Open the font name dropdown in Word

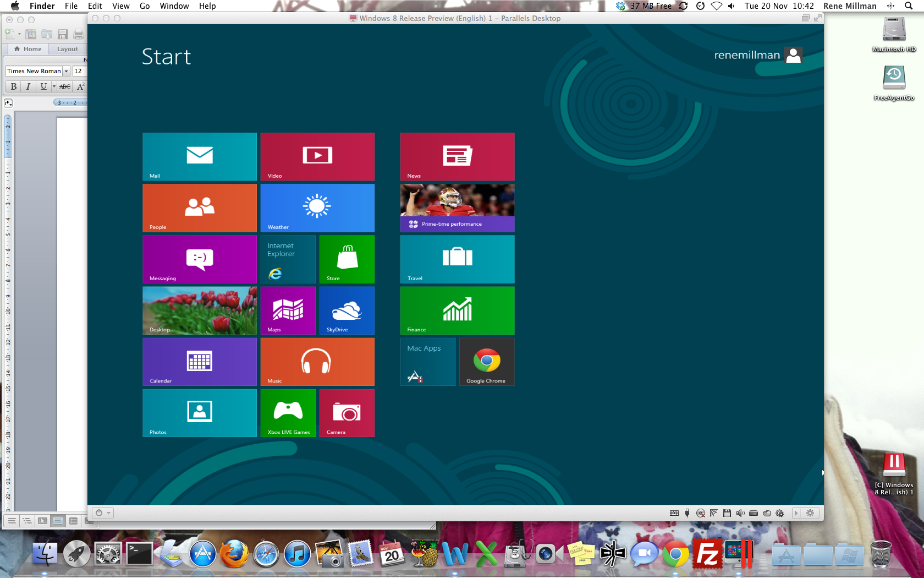pos(67,71)
